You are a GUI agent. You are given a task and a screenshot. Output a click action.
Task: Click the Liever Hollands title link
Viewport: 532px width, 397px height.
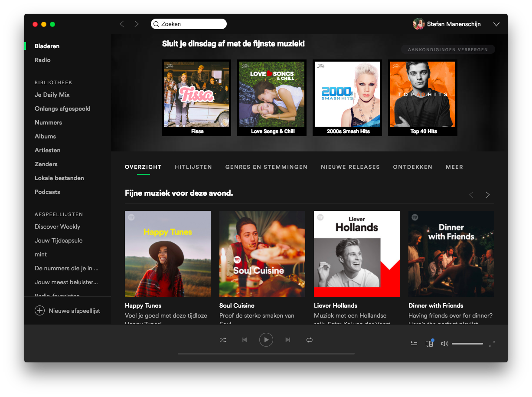[x=336, y=305]
